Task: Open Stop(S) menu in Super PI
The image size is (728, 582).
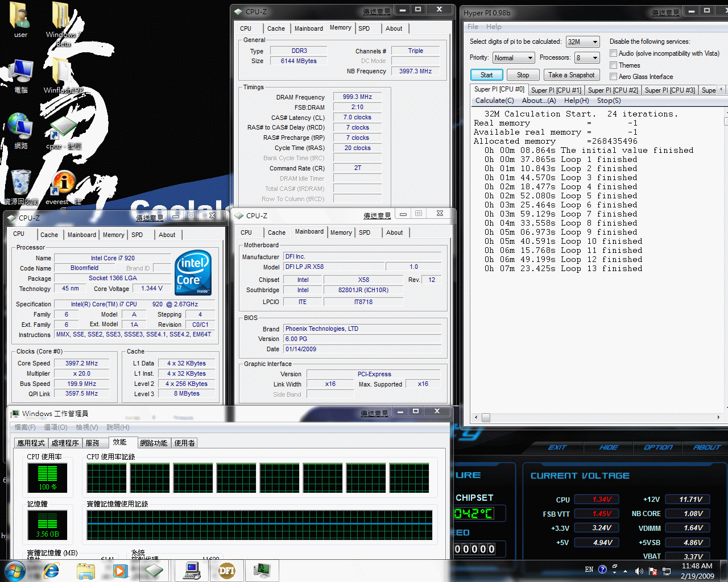Action: [x=609, y=101]
